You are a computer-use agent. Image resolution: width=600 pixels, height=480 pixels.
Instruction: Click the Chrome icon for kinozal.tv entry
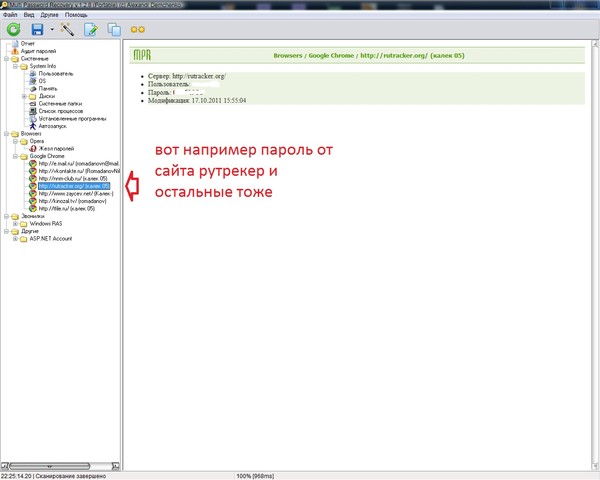33,201
